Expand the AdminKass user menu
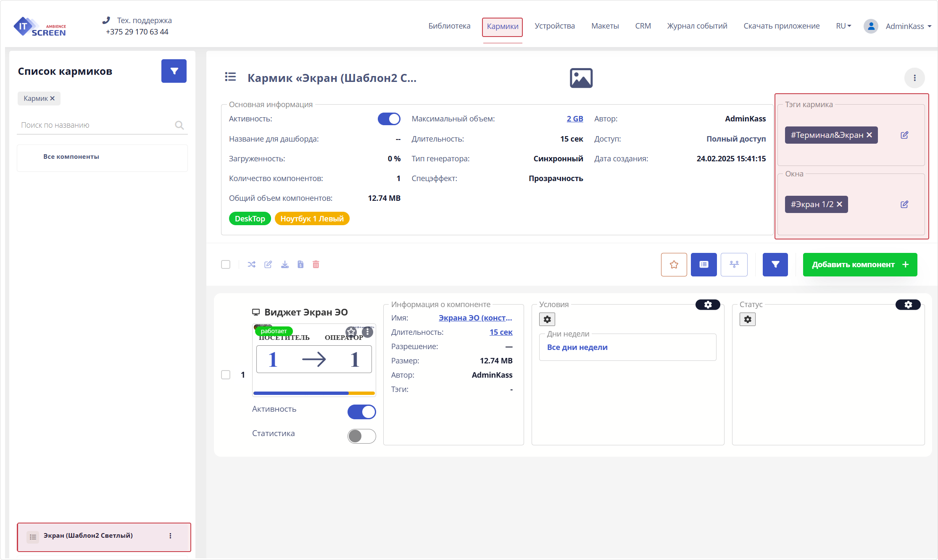Screen dimensions: 938x560 908,26
